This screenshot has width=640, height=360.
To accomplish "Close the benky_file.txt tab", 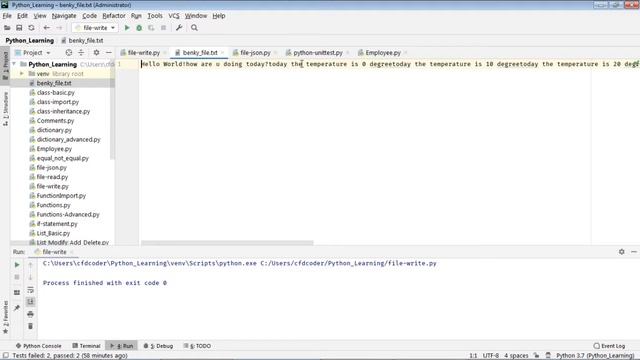I will 222,53.
